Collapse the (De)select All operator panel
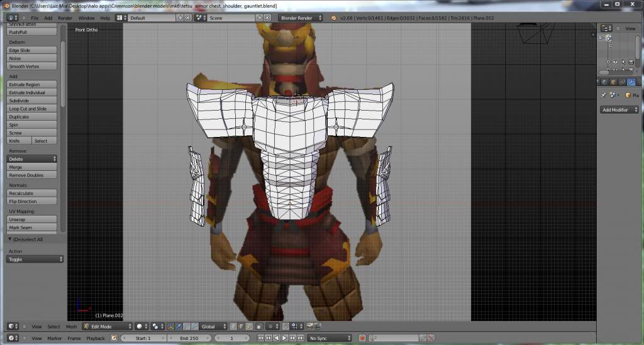 (x=10, y=239)
